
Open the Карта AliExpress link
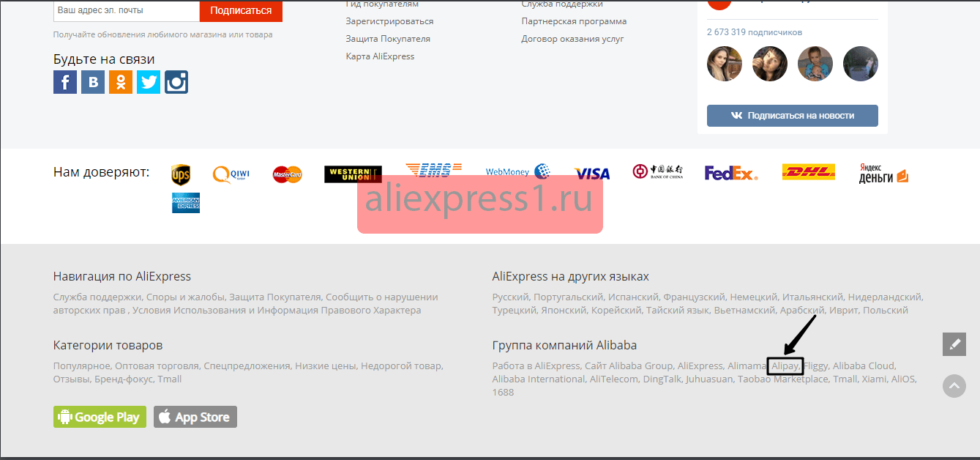pyautogui.click(x=380, y=56)
